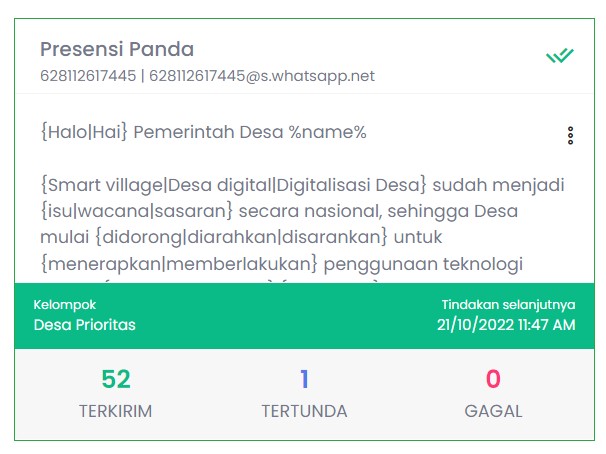Click the green group info banner
Viewport: 606px width, 454px height.
pyautogui.click(x=305, y=316)
